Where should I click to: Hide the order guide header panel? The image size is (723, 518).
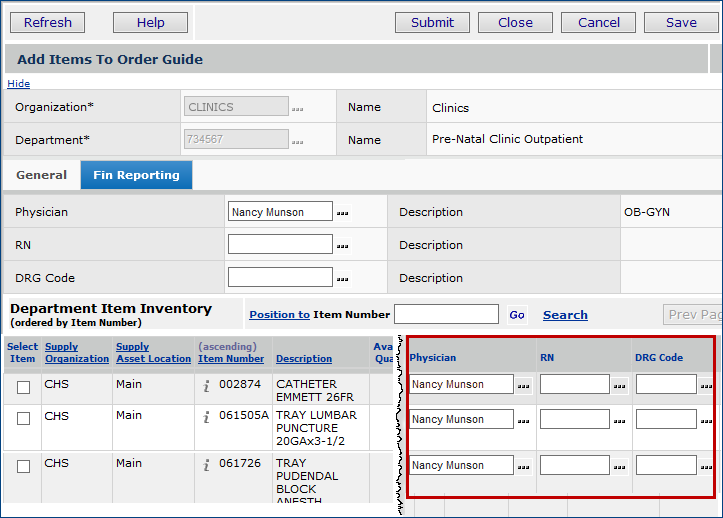coord(18,84)
